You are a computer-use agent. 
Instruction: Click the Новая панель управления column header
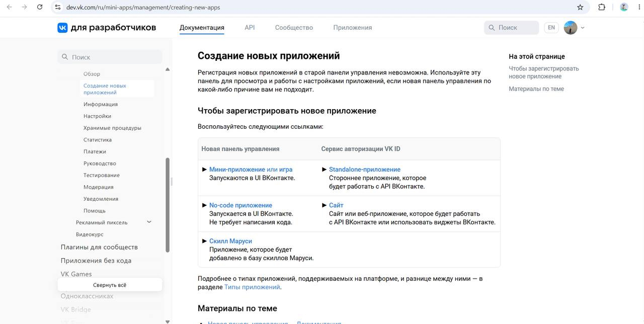[x=240, y=149]
